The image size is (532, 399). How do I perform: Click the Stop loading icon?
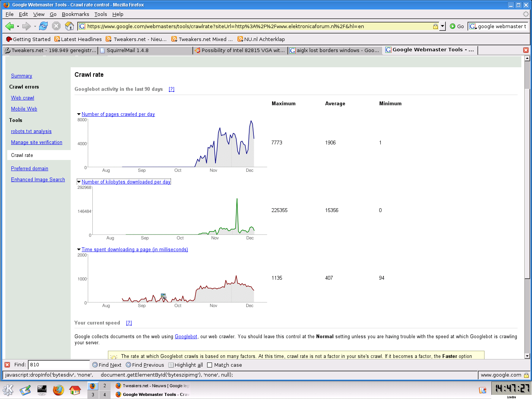coord(56,26)
